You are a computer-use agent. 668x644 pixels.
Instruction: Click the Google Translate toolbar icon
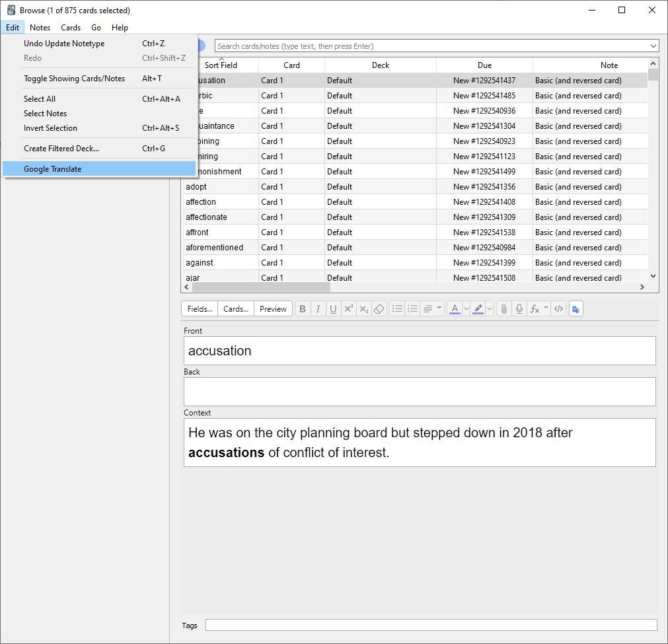(575, 309)
